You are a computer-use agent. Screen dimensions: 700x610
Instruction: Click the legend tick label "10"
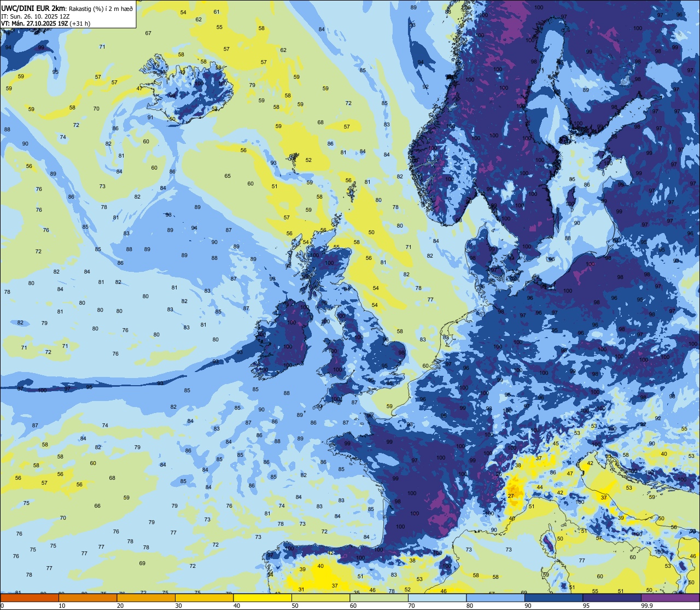[62, 606]
